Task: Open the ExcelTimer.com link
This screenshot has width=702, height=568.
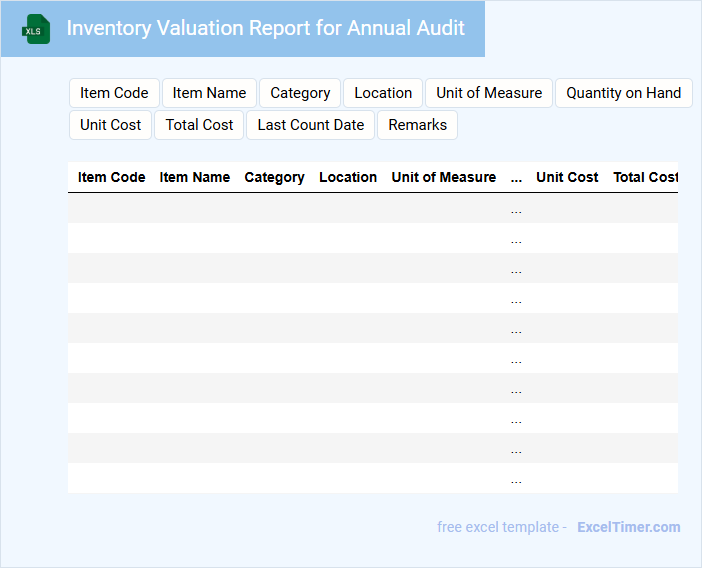Action: 628,527
